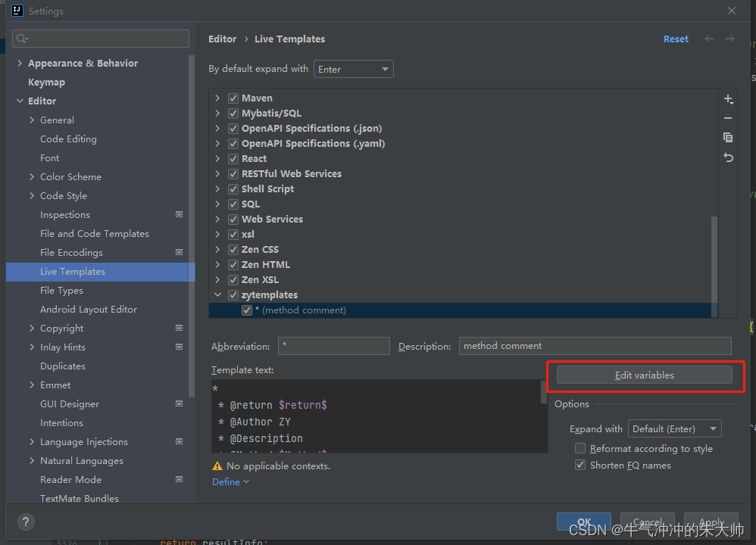This screenshot has width=756, height=545.
Task: Collapse the zytemplates group
Action: pos(218,295)
